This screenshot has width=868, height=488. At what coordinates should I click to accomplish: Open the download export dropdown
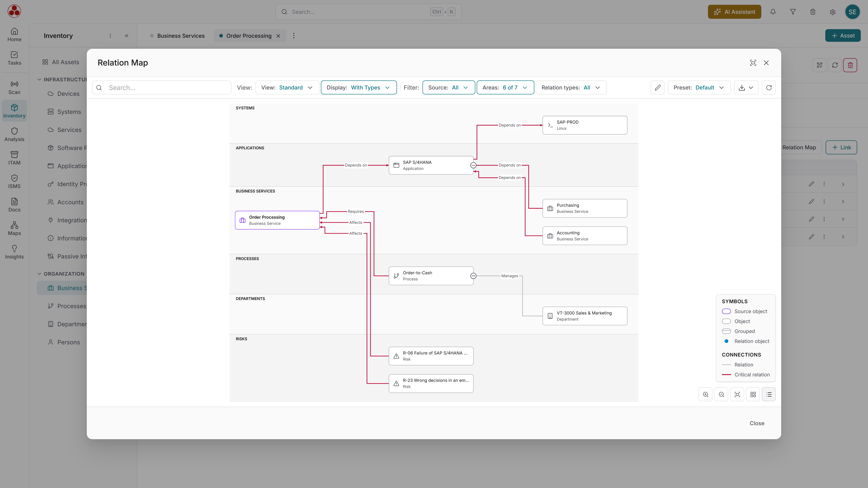click(746, 88)
